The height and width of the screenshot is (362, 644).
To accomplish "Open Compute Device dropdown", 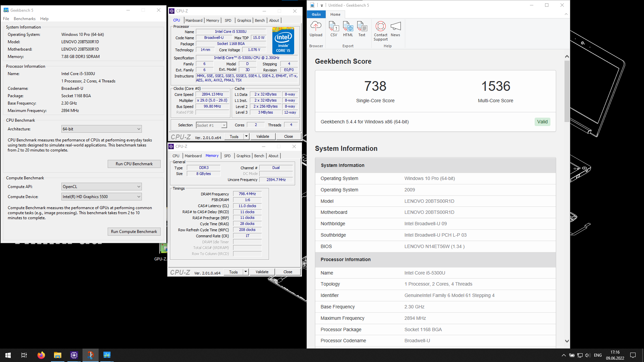I will pos(102,197).
